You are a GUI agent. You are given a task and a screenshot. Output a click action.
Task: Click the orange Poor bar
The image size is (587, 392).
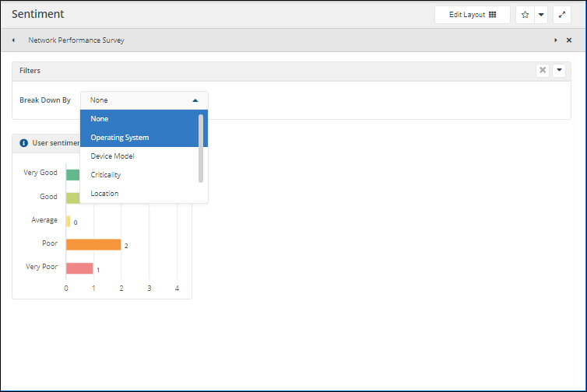point(93,244)
